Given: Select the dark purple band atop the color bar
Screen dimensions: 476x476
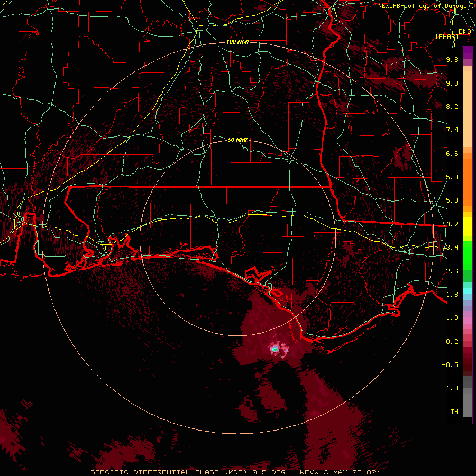Looking at the screenshot, I should click(x=467, y=53).
